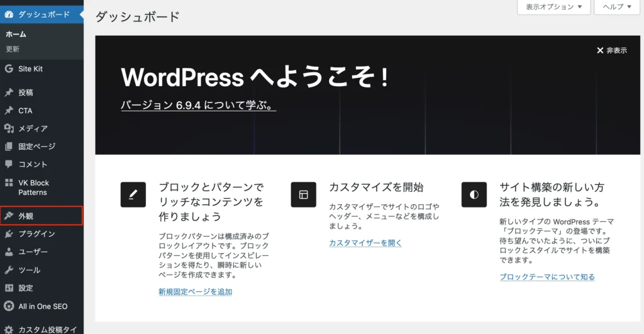644x334 pixels.
Task: Click the Site Kit Google icon
Action: pos(9,69)
